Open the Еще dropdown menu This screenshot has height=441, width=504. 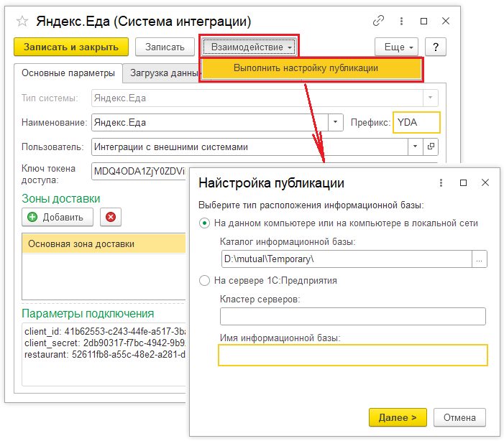[x=396, y=47]
